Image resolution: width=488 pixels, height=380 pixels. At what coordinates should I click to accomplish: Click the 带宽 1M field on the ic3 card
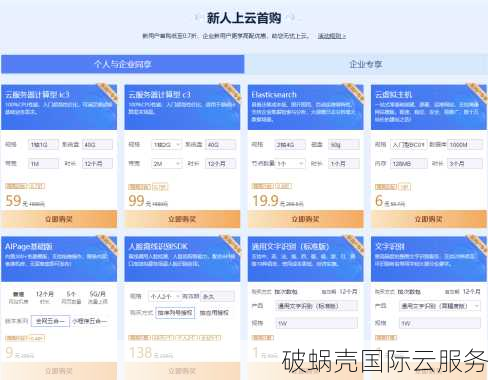[43, 164]
